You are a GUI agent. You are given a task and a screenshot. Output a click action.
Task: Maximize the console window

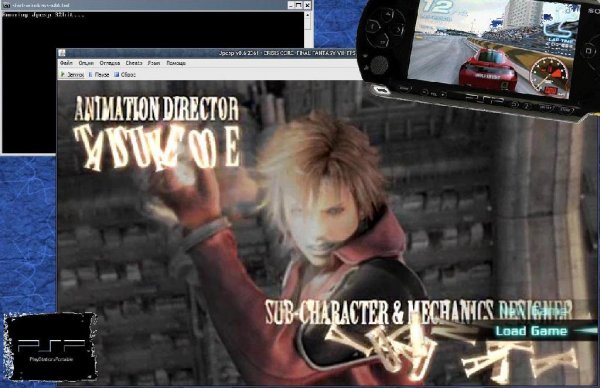[x=299, y=5]
